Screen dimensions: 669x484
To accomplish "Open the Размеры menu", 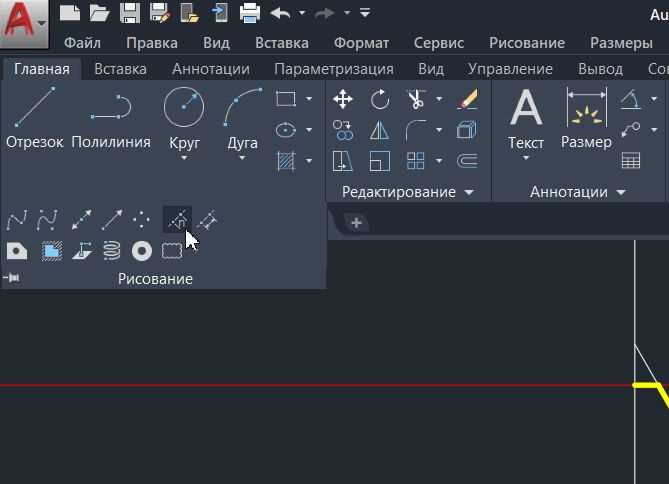I will [621, 43].
